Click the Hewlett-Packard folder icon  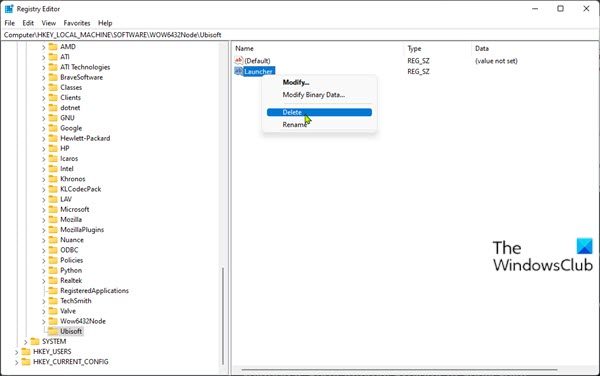coord(53,138)
